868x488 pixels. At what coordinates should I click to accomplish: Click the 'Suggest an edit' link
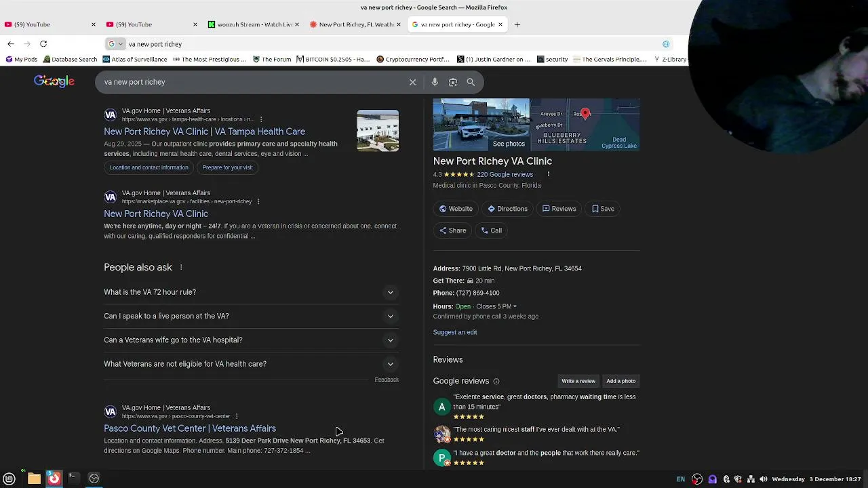(455, 332)
